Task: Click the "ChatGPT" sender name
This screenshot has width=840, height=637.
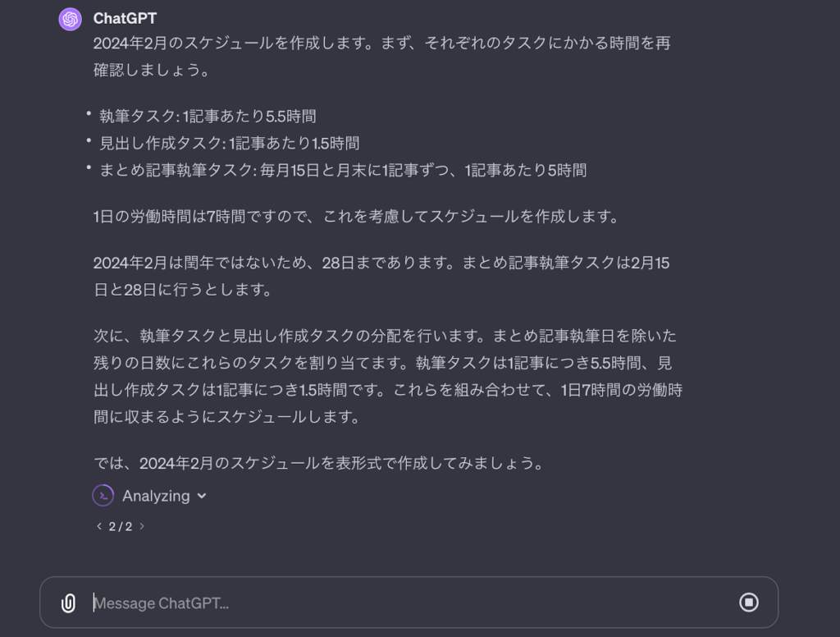Action: (125, 18)
